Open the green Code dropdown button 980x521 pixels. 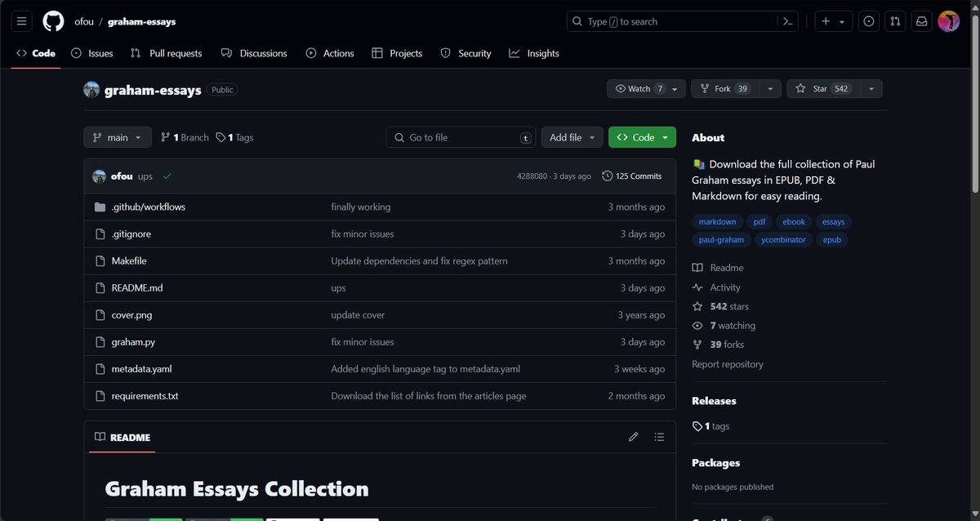(x=643, y=137)
